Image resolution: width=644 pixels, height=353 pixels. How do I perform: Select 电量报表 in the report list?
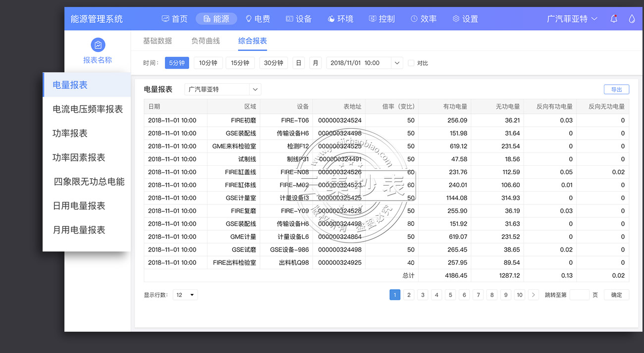pos(87,85)
